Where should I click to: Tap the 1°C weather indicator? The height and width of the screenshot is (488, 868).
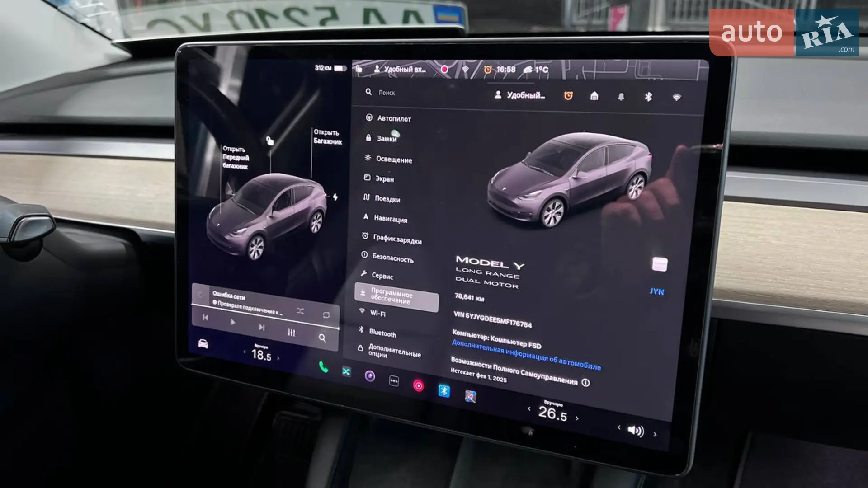pyautogui.click(x=536, y=70)
